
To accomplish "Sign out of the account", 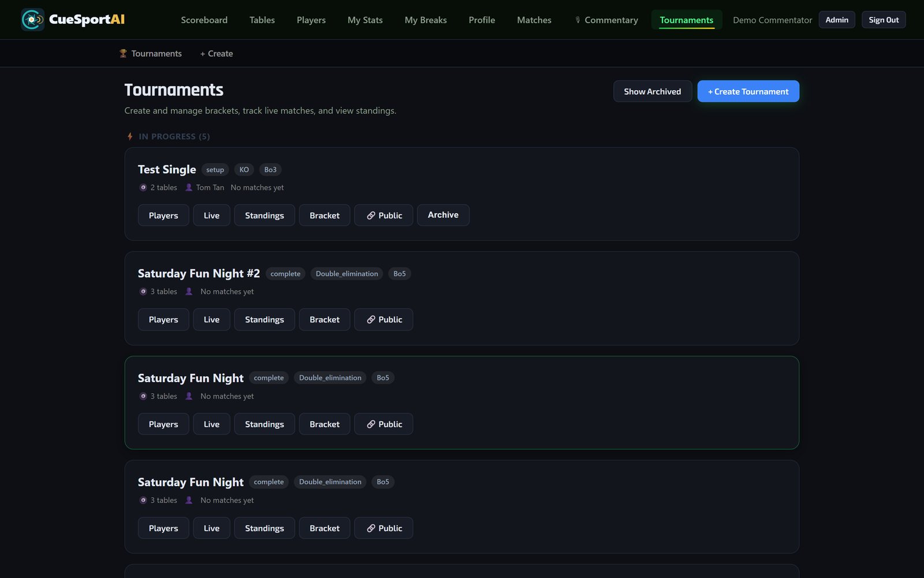I will pos(884,20).
